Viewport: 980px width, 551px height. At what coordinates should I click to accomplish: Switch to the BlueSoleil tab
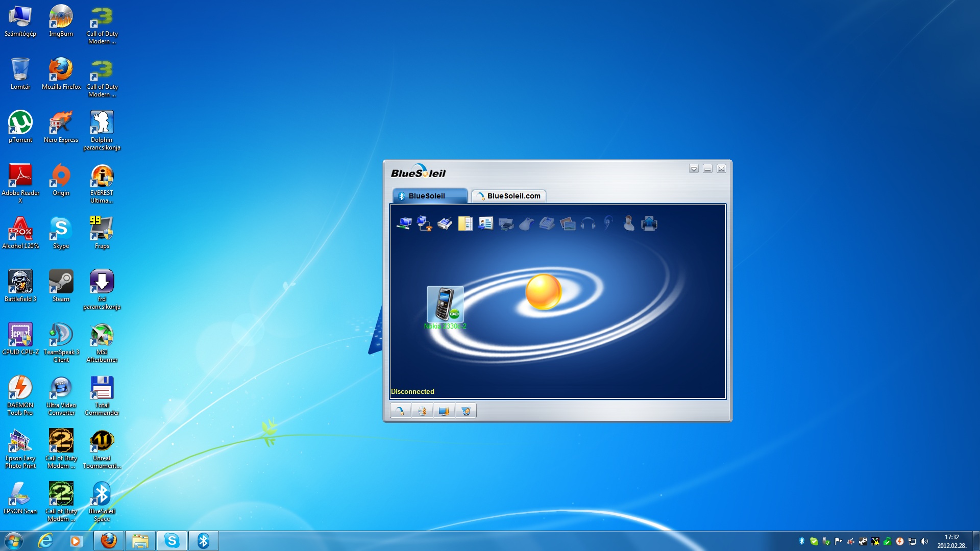click(x=430, y=196)
